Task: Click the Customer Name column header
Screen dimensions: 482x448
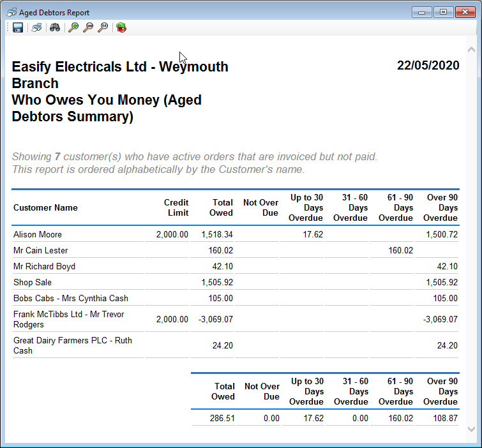Action: [x=45, y=207]
